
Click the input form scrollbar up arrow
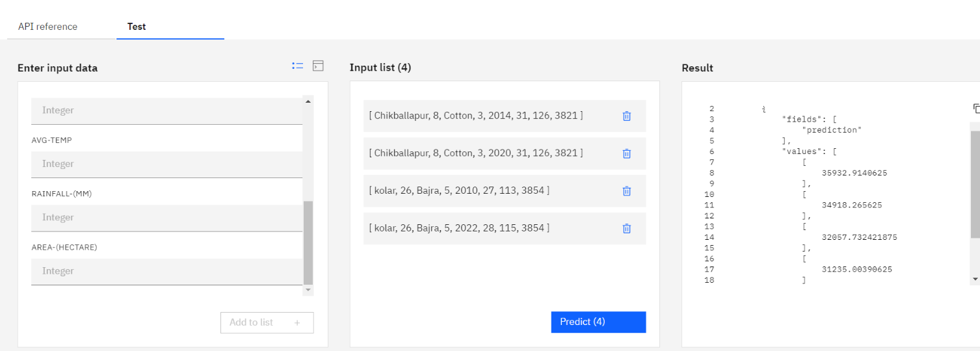pos(308,101)
